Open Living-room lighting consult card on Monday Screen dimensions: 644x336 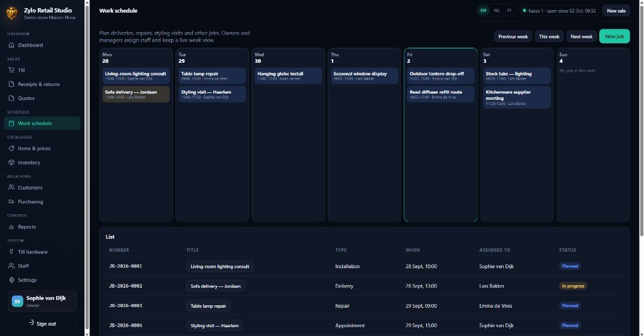(136, 76)
